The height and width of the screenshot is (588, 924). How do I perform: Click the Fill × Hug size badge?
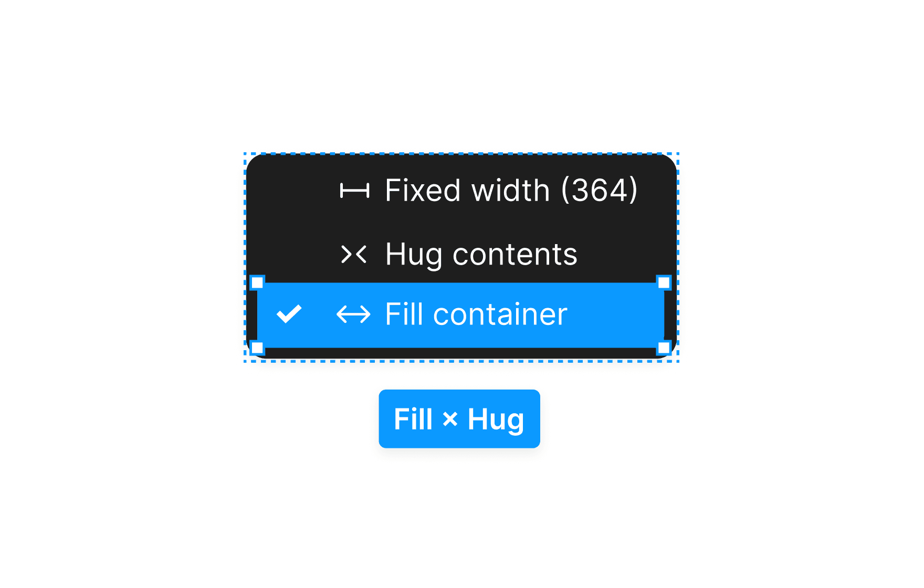459,419
